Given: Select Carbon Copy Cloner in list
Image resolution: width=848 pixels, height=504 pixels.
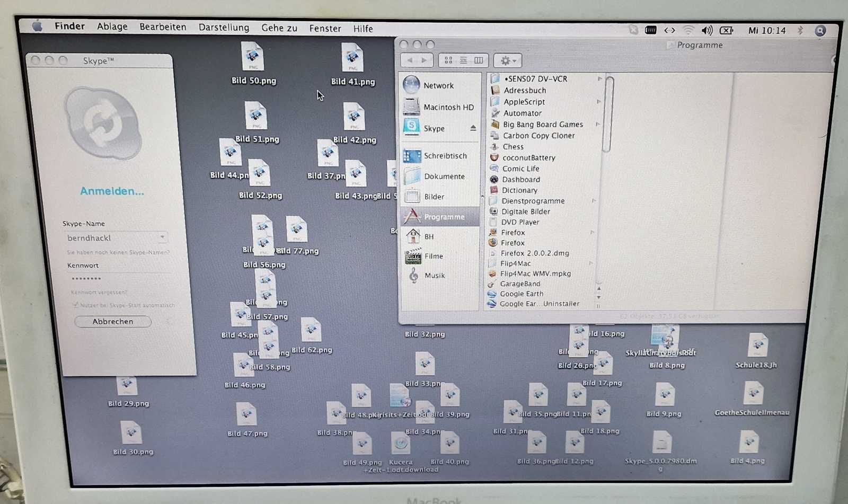Looking at the screenshot, I should (538, 136).
